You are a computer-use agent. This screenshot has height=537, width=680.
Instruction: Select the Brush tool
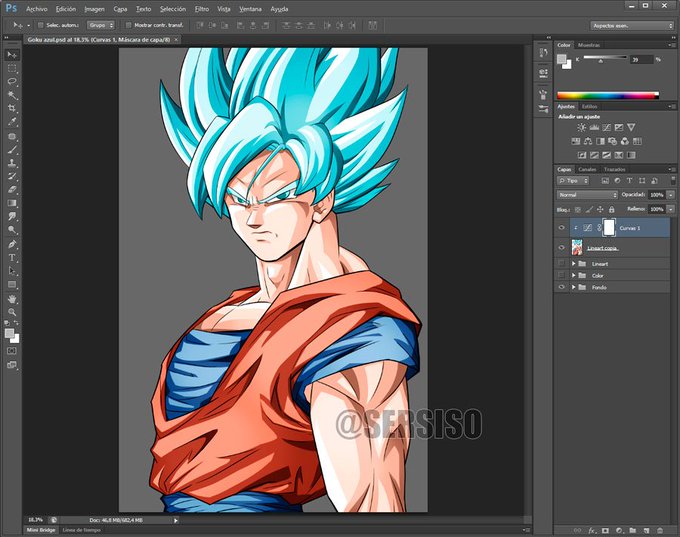click(x=12, y=150)
